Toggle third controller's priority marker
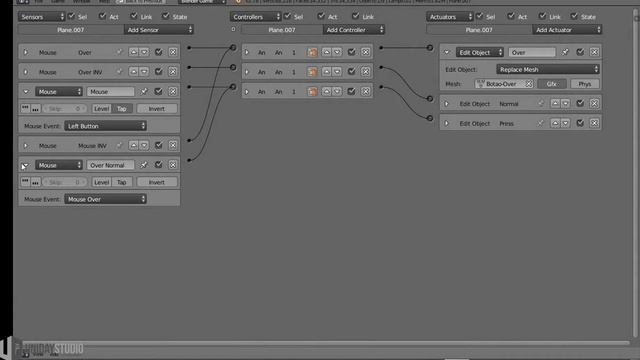This screenshot has height=360, width=640. 312,91
